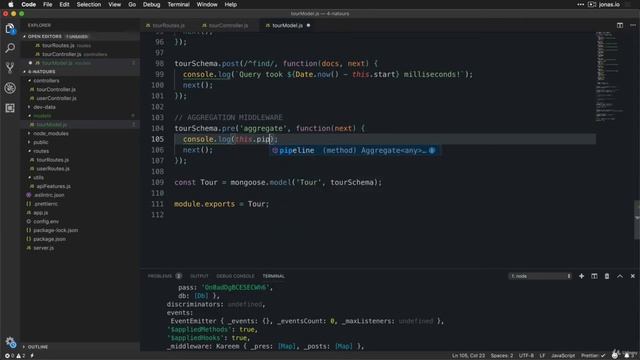Open the Source Control view
The height and width of the screenshot is (360, 640).
(x=10, y=68)
